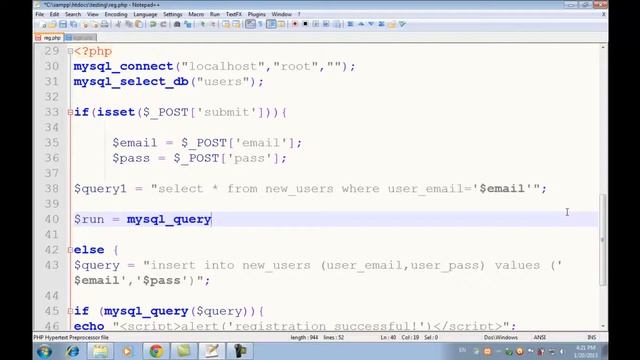Click the taskbar clock

586,351
